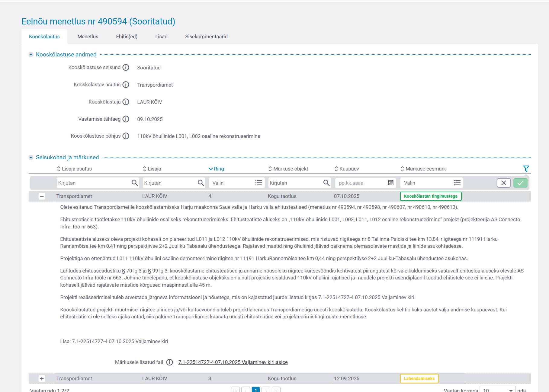This screenshot has height=392, width=549.
Task: Apply filters with green checkmark button
Action: pos(520,183)
